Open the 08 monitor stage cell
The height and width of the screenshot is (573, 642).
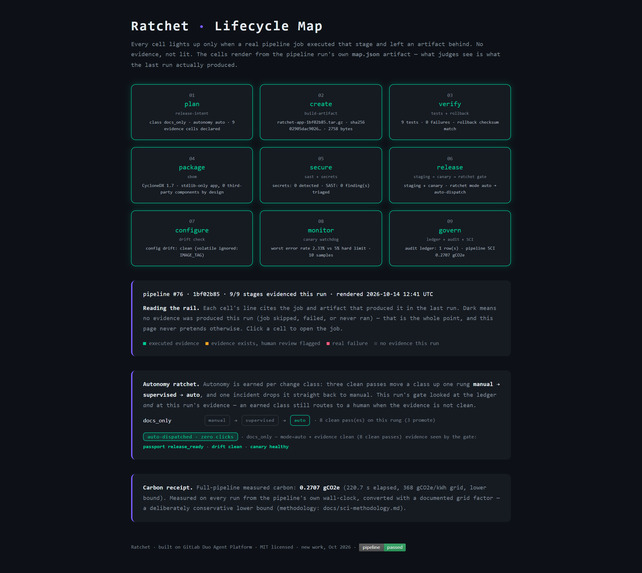(x=321, y=238)
